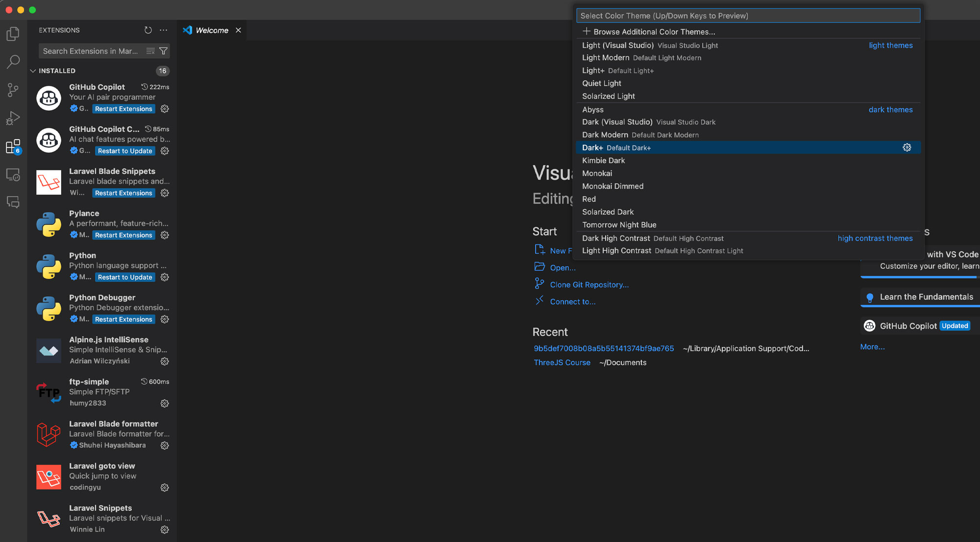Select Tomorrow Night Blue theme
Image resolution: width=980 pixels, height=542 pixels.
coord(748,225)
